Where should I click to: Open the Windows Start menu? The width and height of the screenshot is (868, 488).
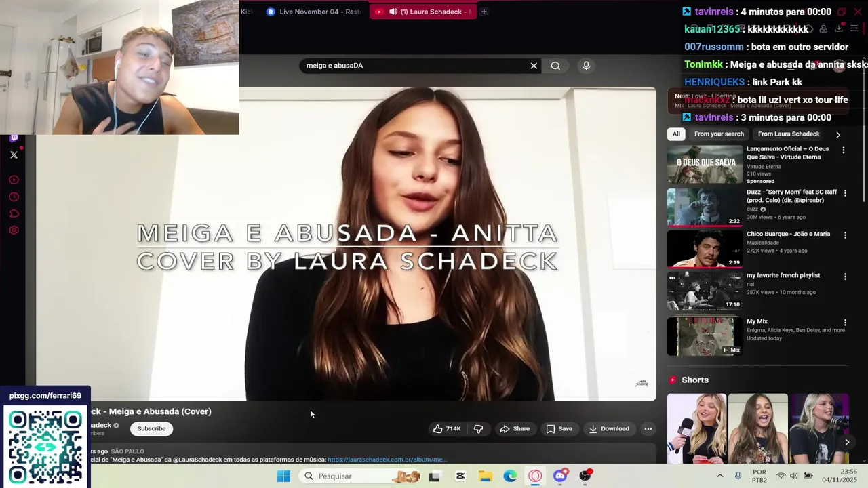coord(283,476)
